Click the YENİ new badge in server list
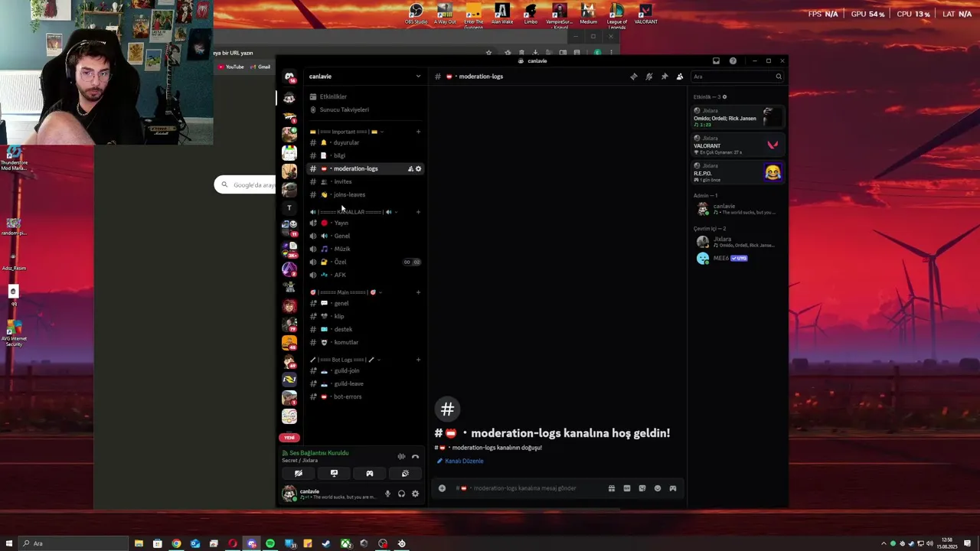Screen dimensions: 980x551 [x=289, y=438]
